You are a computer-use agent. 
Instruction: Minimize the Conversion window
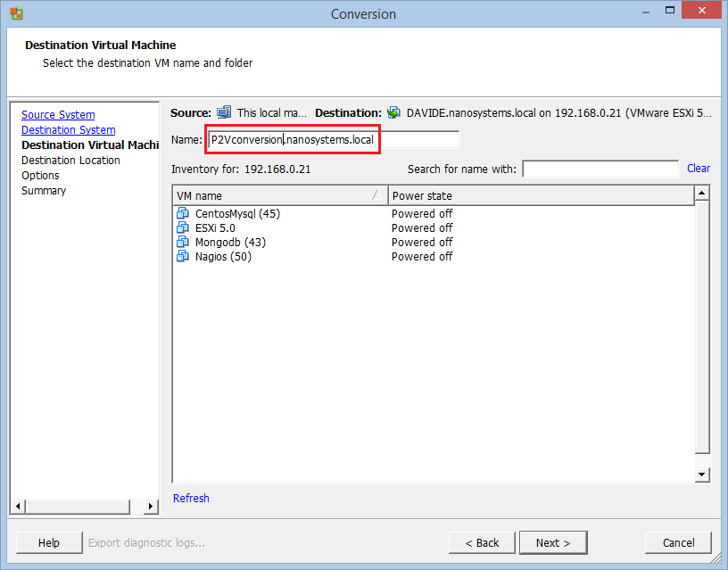pos(646,11)
